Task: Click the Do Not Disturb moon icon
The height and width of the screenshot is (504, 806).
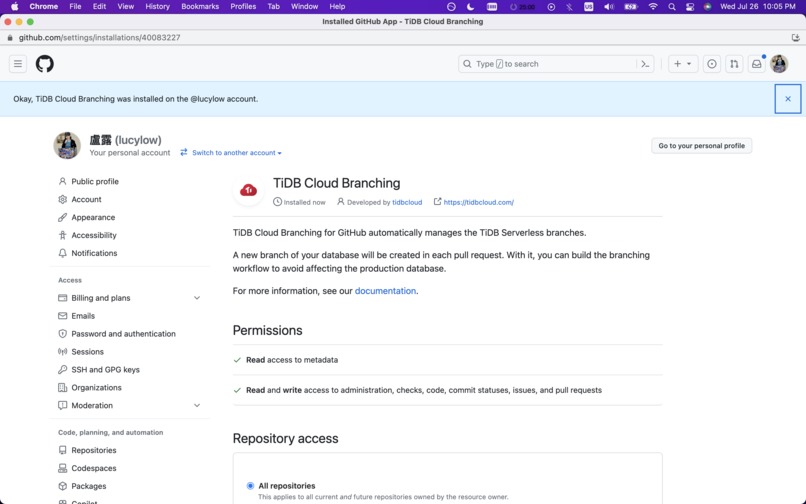Action: click(470, 7)
